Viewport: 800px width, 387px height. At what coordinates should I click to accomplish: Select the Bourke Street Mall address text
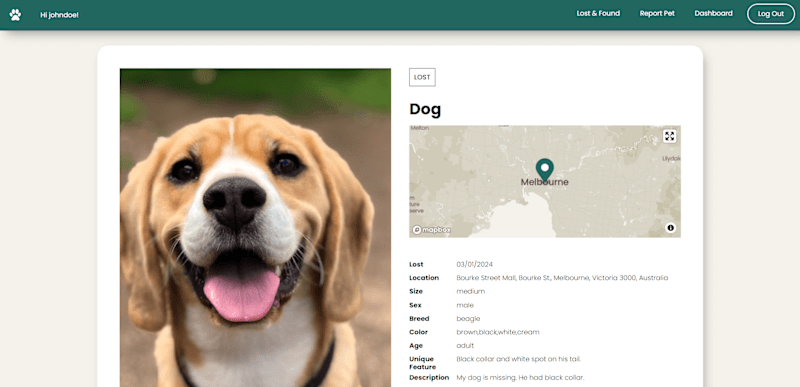tap(562, 278)
